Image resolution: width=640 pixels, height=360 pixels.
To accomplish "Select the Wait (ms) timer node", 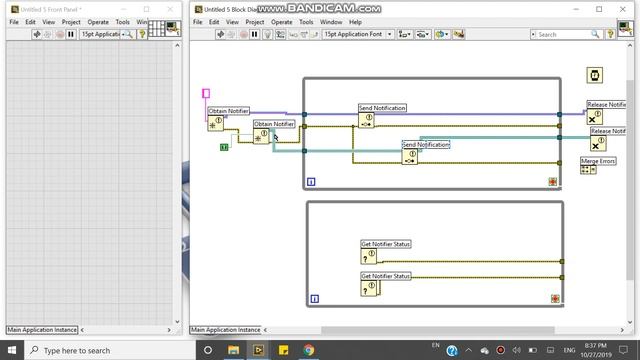I will tap(595, 76).
